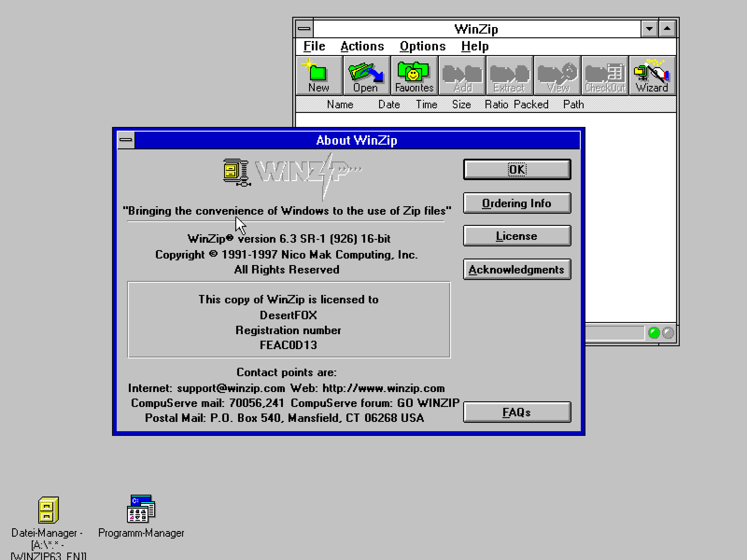Click the "Bringing the convenience" slogan text
The height and width of the screenshot is (560, 747).
point(287,211)
